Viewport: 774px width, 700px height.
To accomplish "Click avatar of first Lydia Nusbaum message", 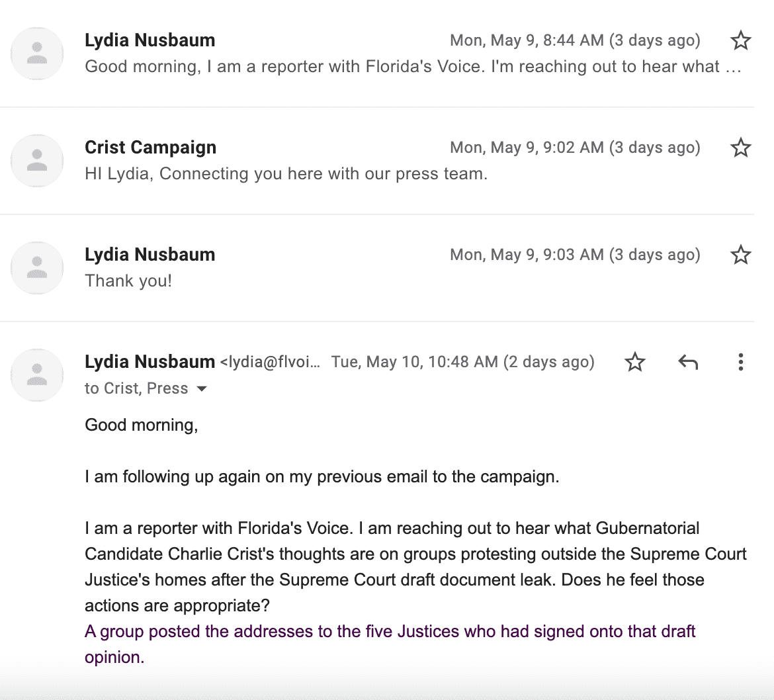I will (37, 54).
